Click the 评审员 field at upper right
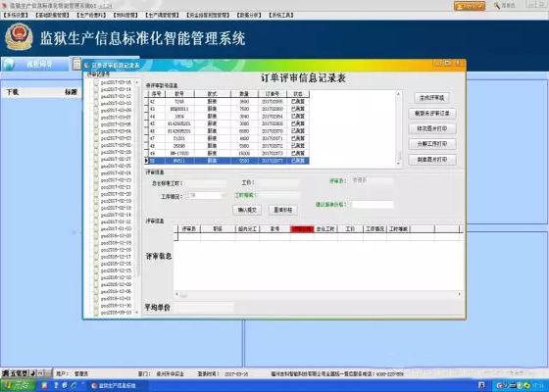 click(x=373, y=180)
